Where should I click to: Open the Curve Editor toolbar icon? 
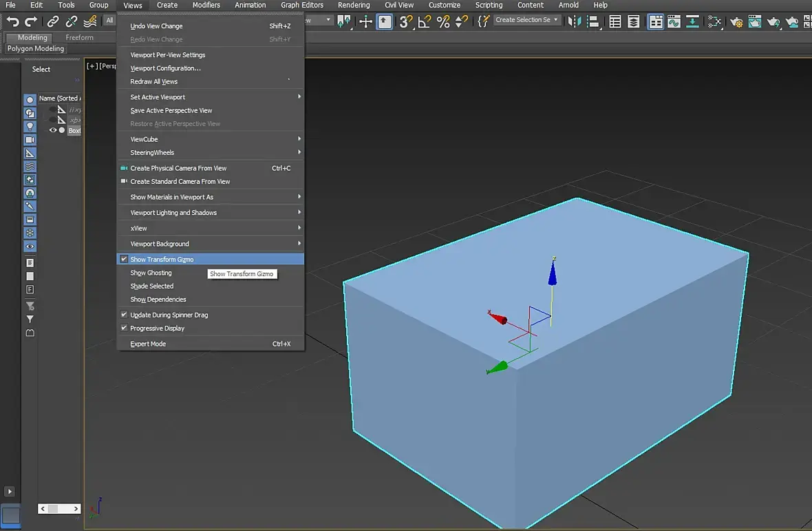[674, 21]
